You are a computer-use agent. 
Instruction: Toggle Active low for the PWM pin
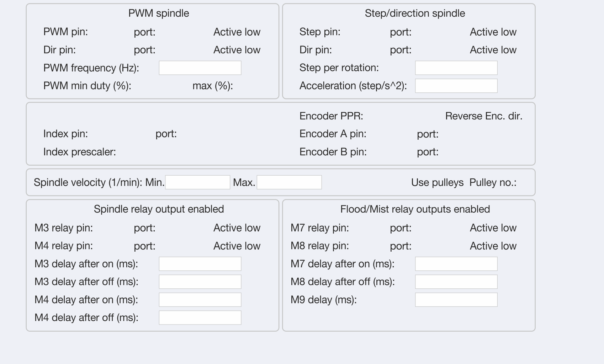point(237,32)
